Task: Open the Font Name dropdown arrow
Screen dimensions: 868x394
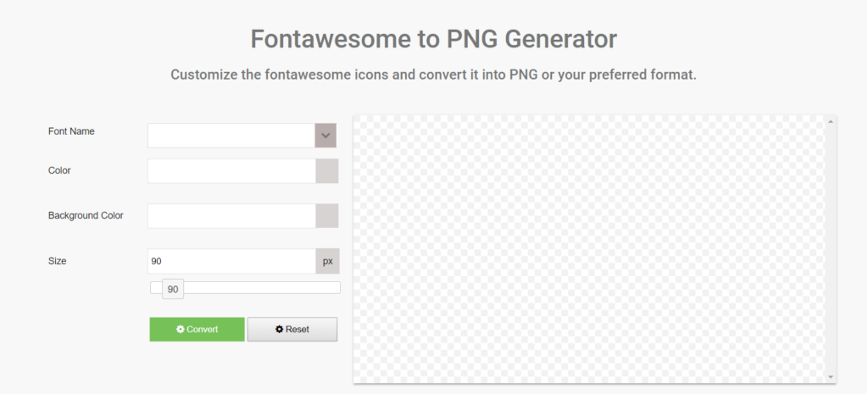Action: [x=326, y=136]
